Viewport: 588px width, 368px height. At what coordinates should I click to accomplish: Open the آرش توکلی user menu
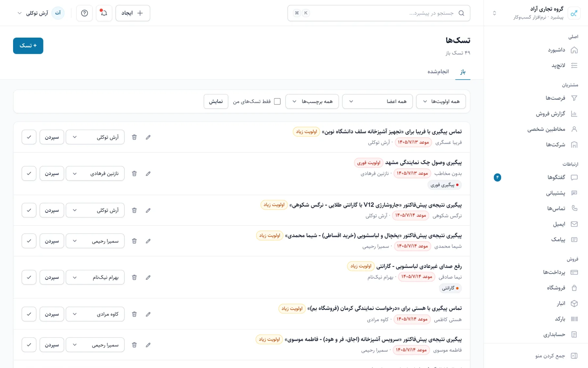41,13
